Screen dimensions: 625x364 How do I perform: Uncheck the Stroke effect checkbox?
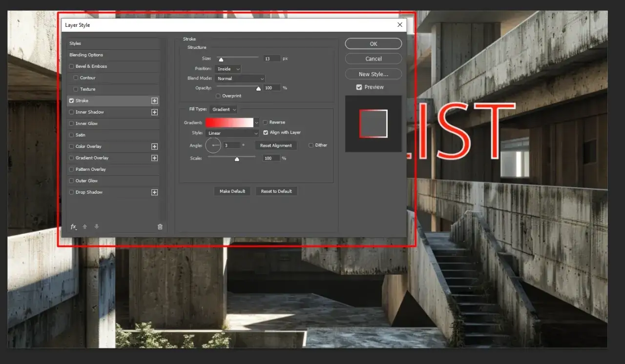pos(72,101)
